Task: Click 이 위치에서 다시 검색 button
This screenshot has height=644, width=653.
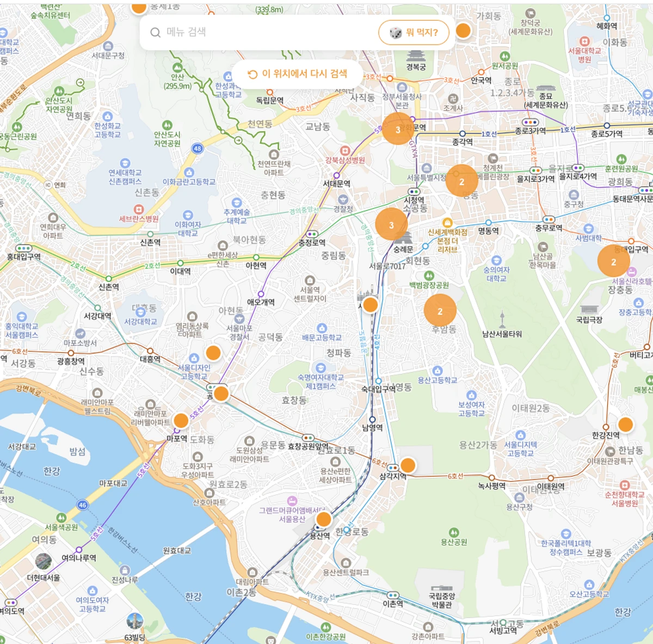Action: tap(297, 74)
